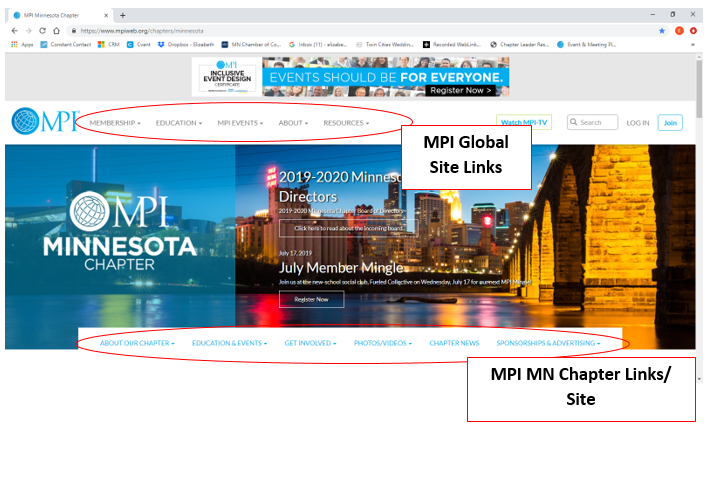Expand PHOTOS/VIDEOS chapter menu
716x489 pixels.
pos(383,343)
